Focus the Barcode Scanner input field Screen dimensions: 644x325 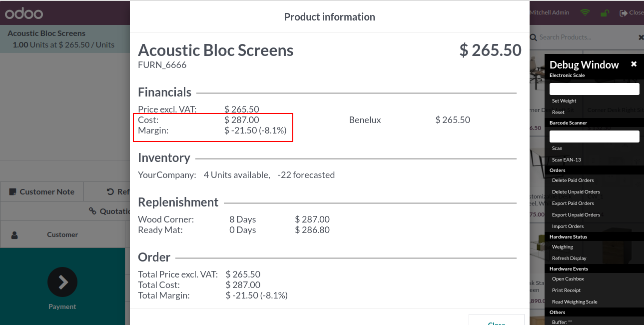point(594,136)
